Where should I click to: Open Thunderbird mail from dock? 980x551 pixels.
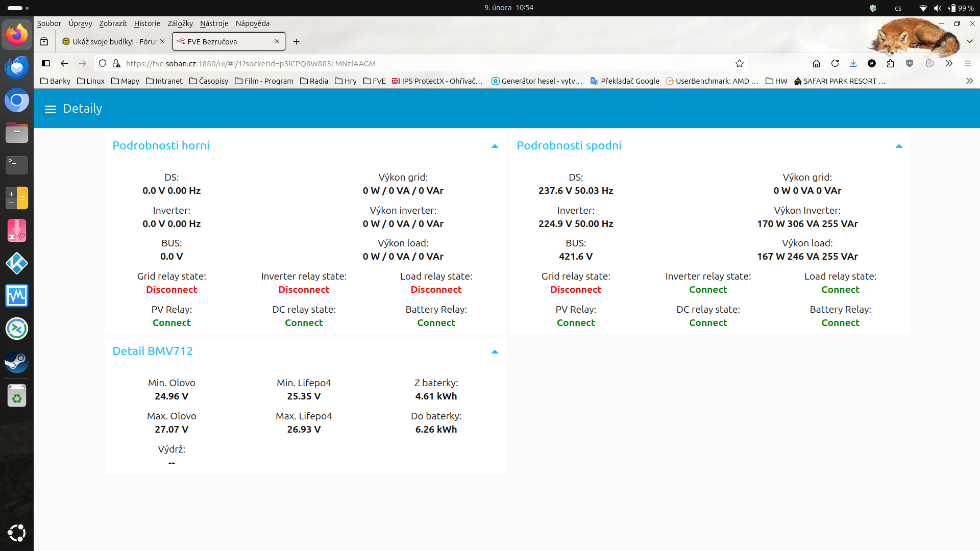pyautogui.click(x=17, y=67)
